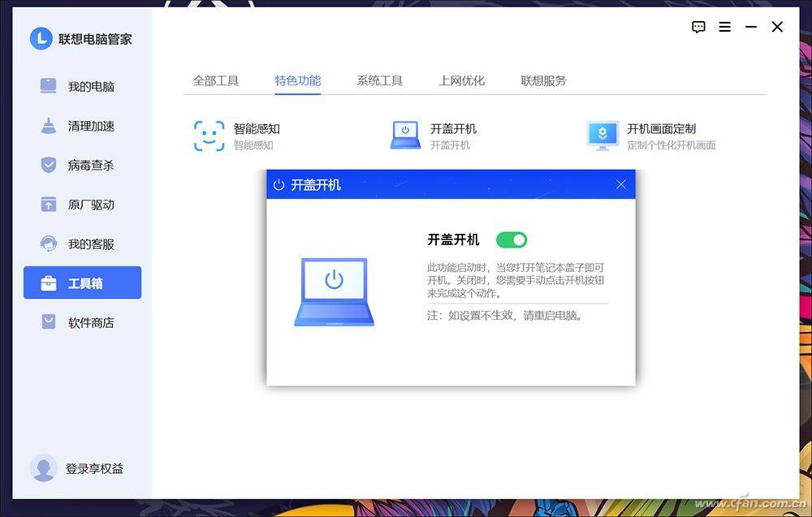Open the 系统工具 tab

click(x=379, y=80)
